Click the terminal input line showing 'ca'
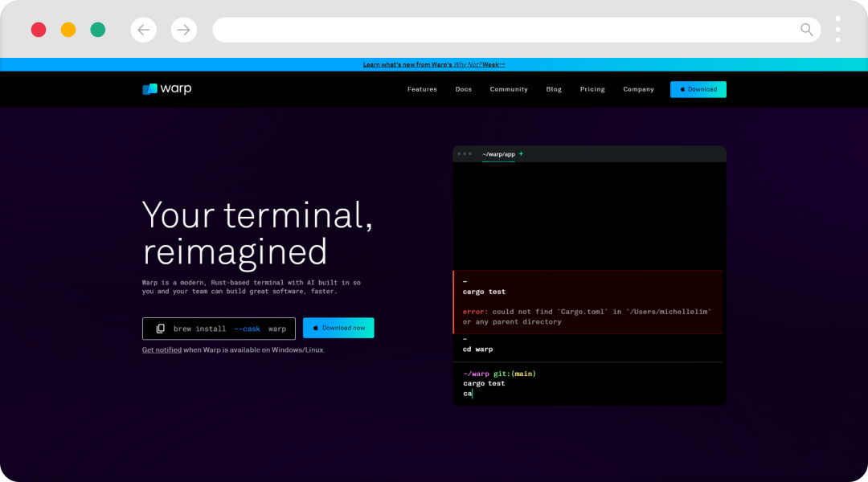This screenshot has width=868, height=482. pyautogui.click(x=468, y=394)
